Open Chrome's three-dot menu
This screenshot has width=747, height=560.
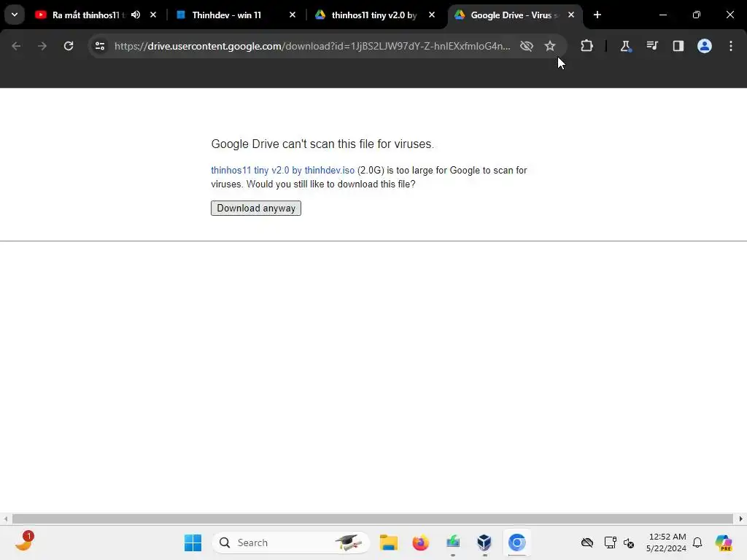pyautogui.click(x=731, y=46)
